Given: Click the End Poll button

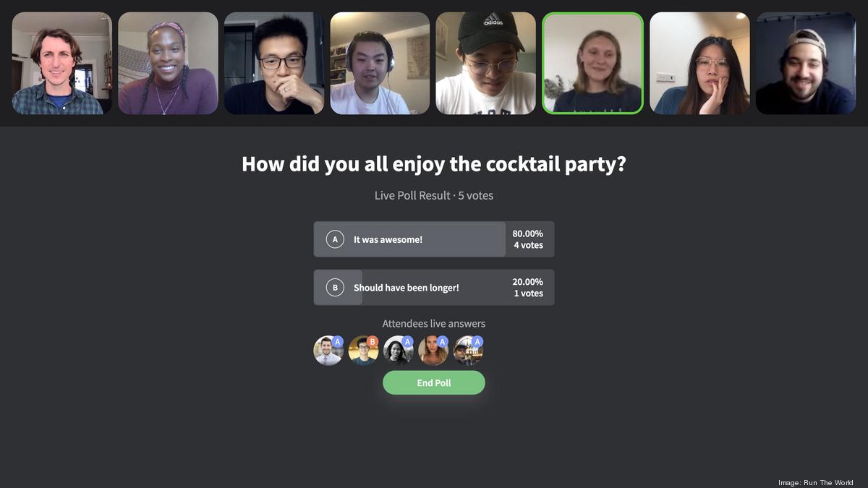Looking at the screenshot, I should point(433,382).
